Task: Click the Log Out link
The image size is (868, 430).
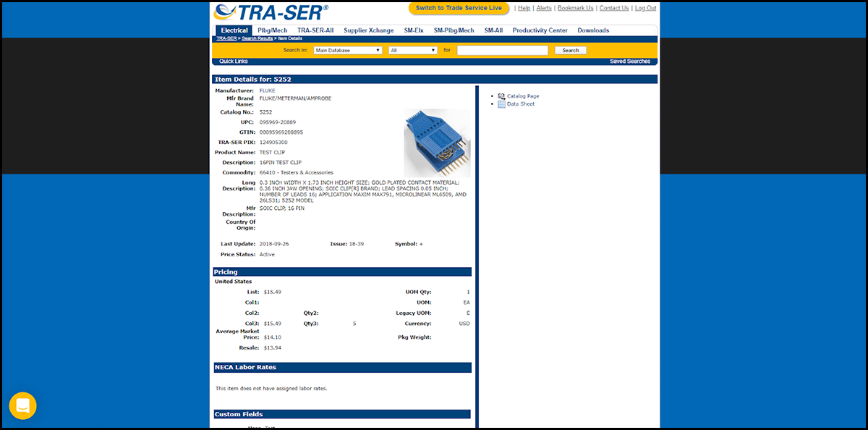Action: 645,8
